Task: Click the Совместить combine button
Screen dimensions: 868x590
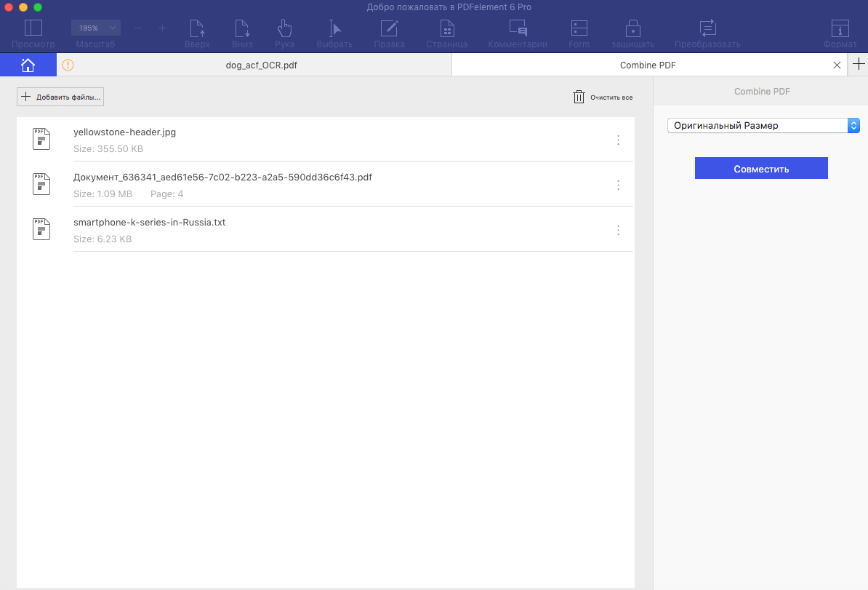Action: (x=761, y=168)
